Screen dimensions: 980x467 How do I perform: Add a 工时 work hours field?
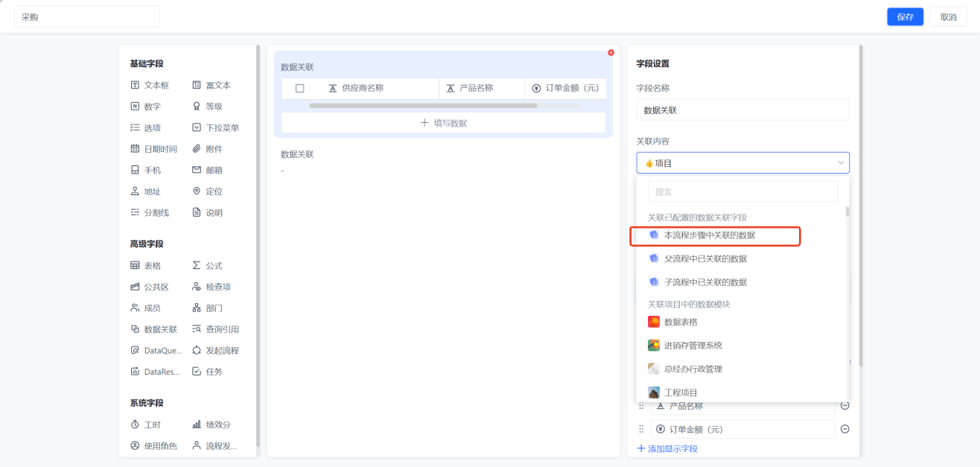pyautogui.click(x=146, y=425)
